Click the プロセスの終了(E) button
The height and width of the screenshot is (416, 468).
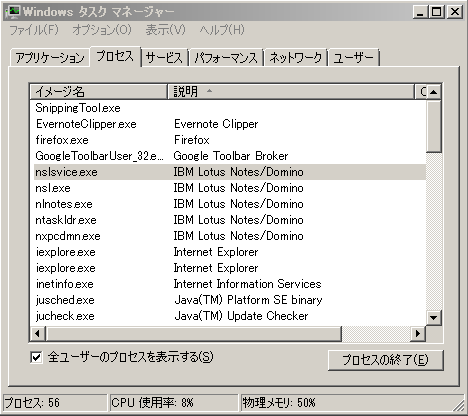pyautogui.click(x=386, y=360)
